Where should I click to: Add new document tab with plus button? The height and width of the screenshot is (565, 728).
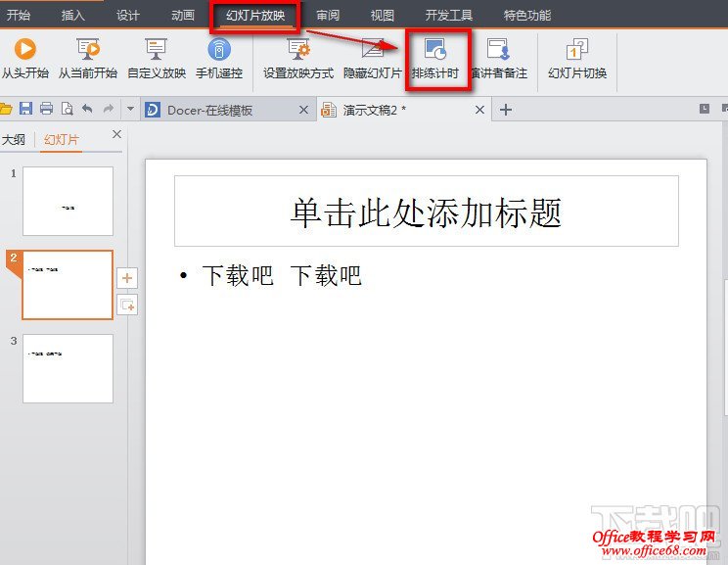click(x=506, y=110)
